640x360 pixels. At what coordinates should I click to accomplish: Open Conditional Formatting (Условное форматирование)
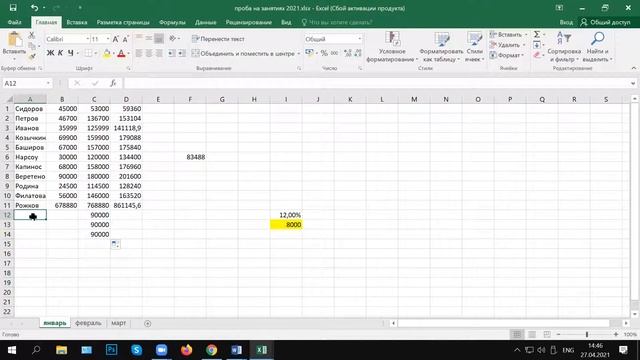(x=392, y=47)
